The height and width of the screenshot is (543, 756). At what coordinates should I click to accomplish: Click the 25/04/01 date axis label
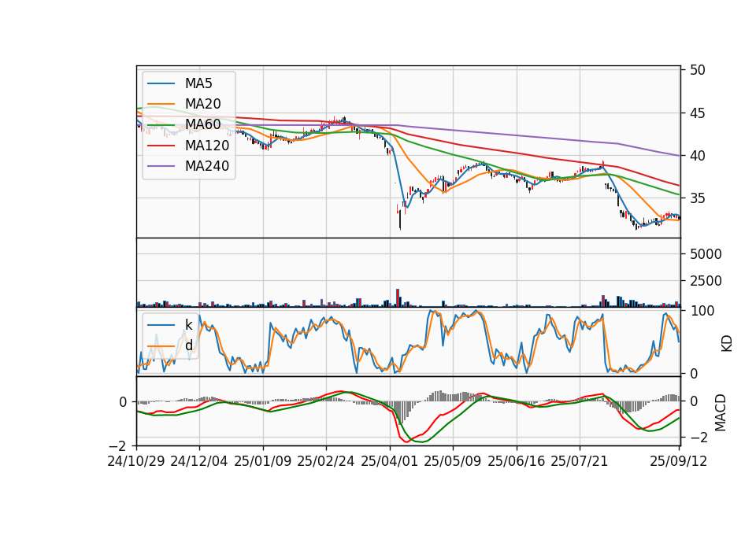(x=390, y=461)
